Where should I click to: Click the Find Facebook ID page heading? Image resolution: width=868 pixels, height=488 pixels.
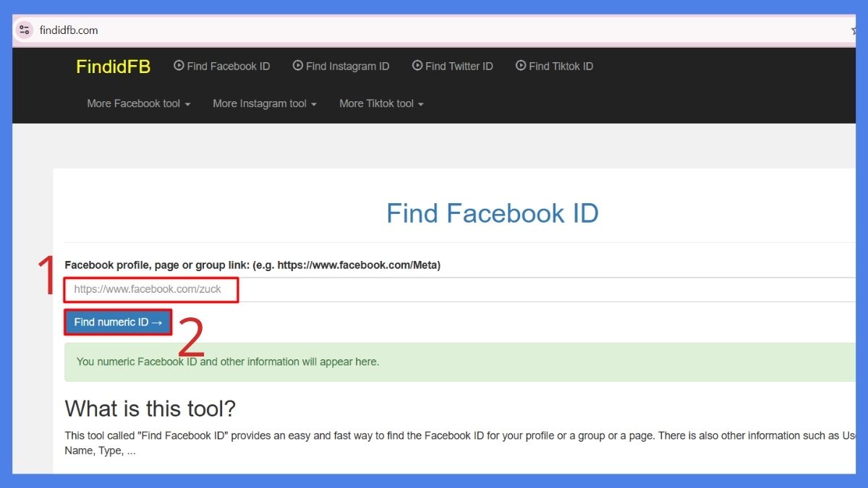pyautogui.click(x=492, y=213)
